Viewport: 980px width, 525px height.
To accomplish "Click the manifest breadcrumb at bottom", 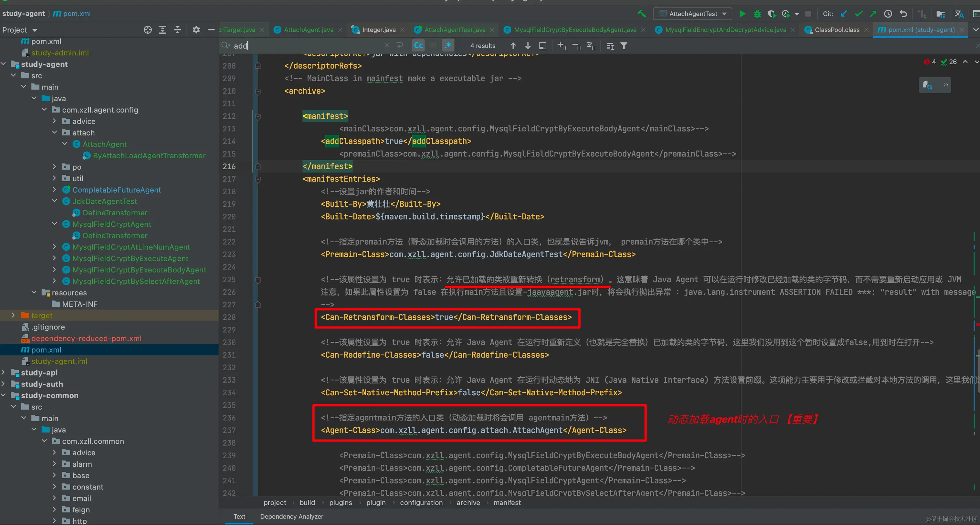I will pos(507,503).
